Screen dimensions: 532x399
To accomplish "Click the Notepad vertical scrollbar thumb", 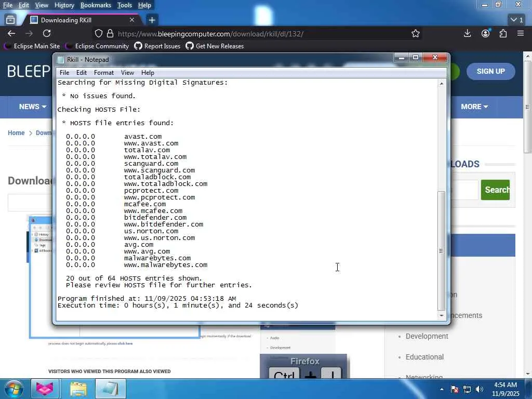I will [442, 251].
